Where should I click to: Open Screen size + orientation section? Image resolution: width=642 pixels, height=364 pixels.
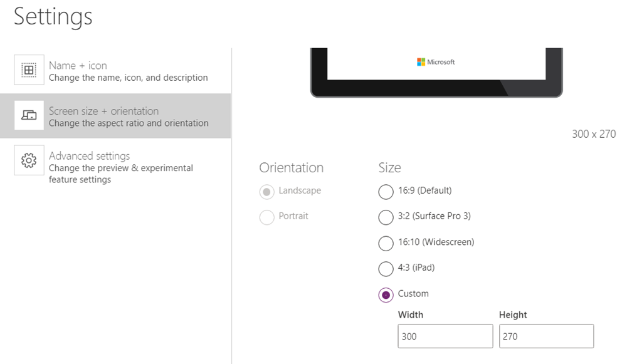pos(115,116)
